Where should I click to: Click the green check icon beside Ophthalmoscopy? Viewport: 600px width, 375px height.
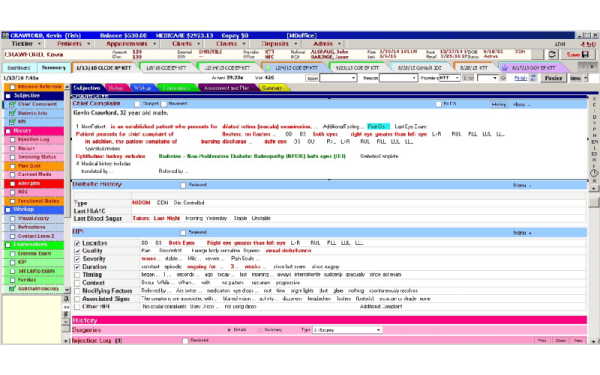12,289
